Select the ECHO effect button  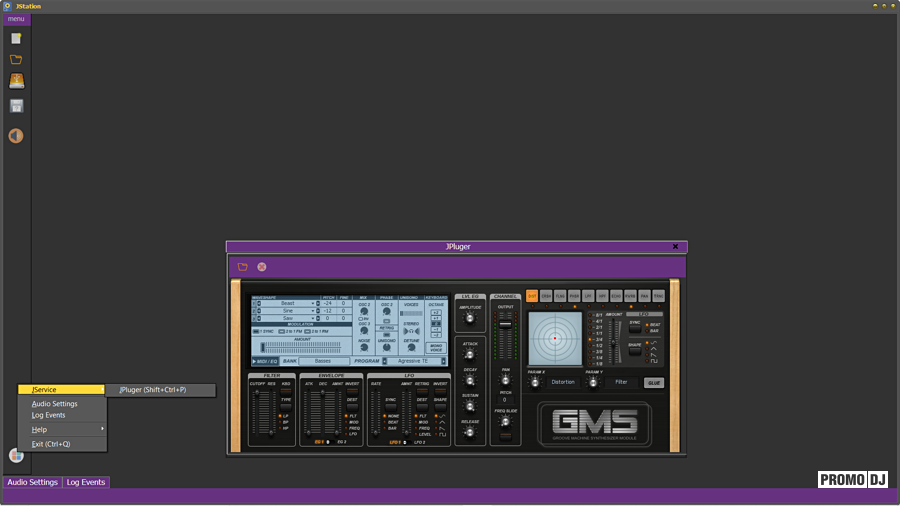pyautogui.click(x=616, y=296)
